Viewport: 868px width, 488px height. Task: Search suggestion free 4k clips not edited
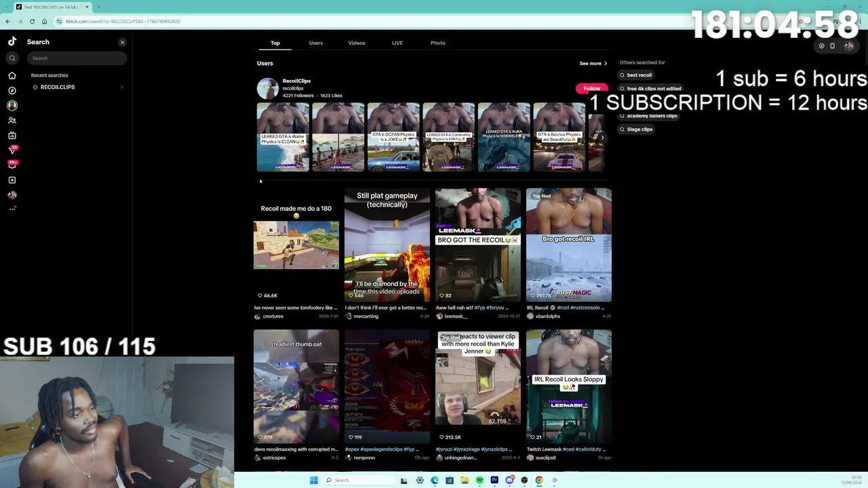[x=650, y=89]
